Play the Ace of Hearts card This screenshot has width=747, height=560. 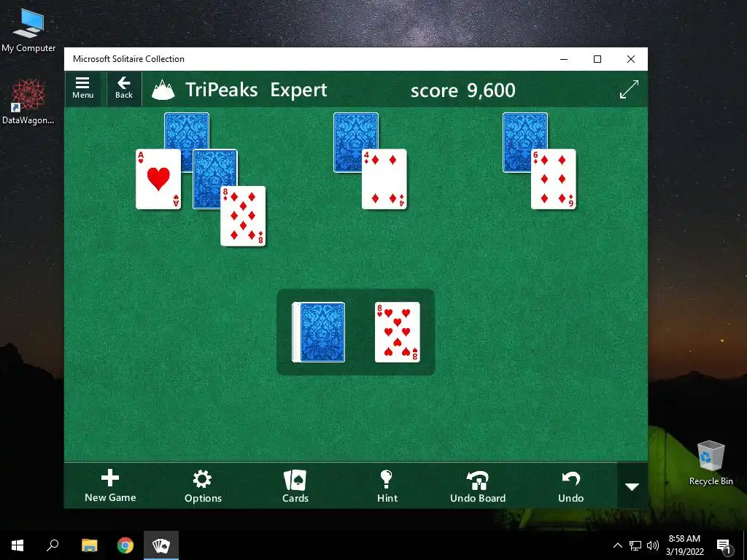coord(158,179)
